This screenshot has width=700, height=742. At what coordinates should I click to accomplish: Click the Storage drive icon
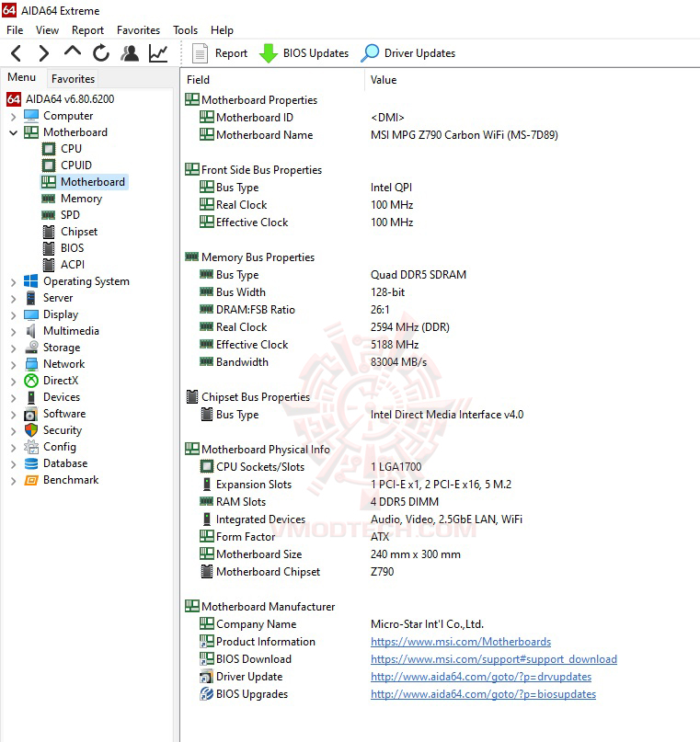31,348
